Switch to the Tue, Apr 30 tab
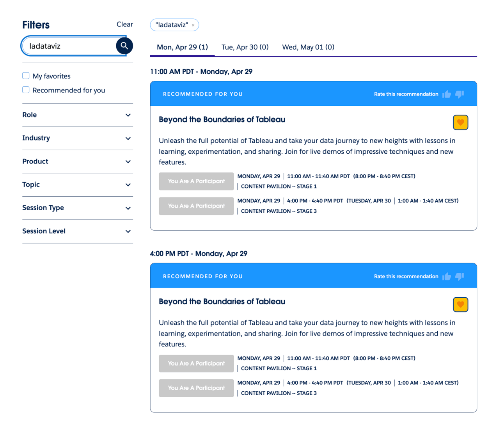The height and width of the screenshot is (437, 504). (245, 47)
